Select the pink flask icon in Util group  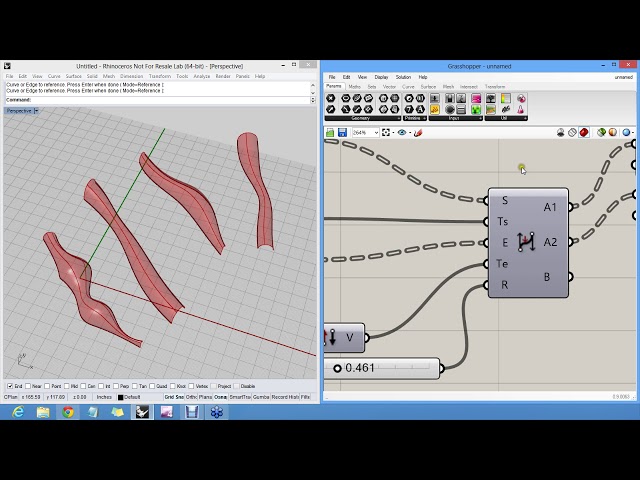click(x=520, y=109)
